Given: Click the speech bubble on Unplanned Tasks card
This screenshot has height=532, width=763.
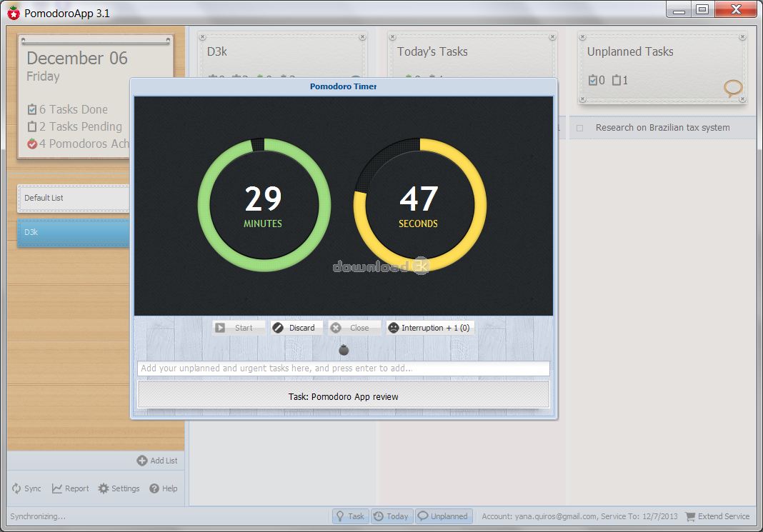Looking at the screenshot, I should point(733,89).
